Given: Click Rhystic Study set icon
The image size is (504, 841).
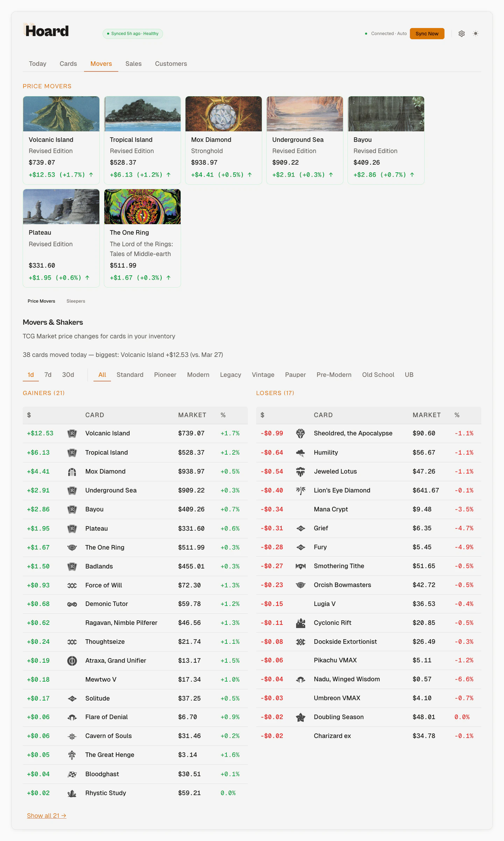Looking at the screenshot, I should point(72,793).
